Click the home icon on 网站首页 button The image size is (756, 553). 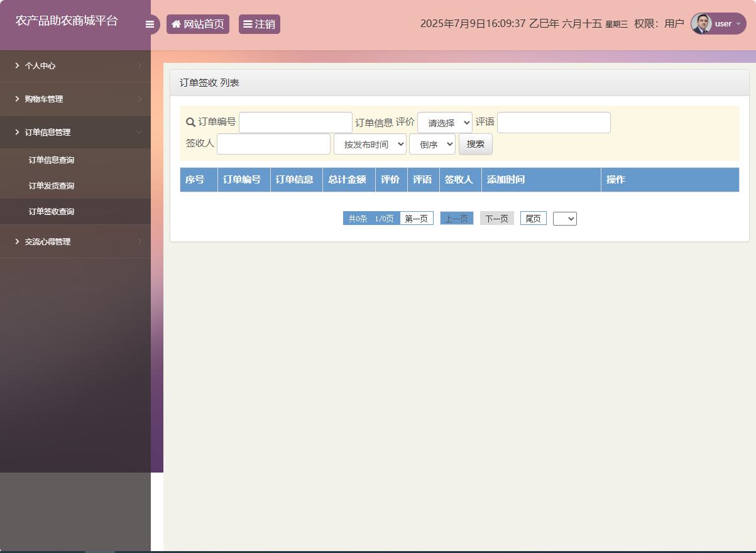pyautogui.click(x=175, y=24)
